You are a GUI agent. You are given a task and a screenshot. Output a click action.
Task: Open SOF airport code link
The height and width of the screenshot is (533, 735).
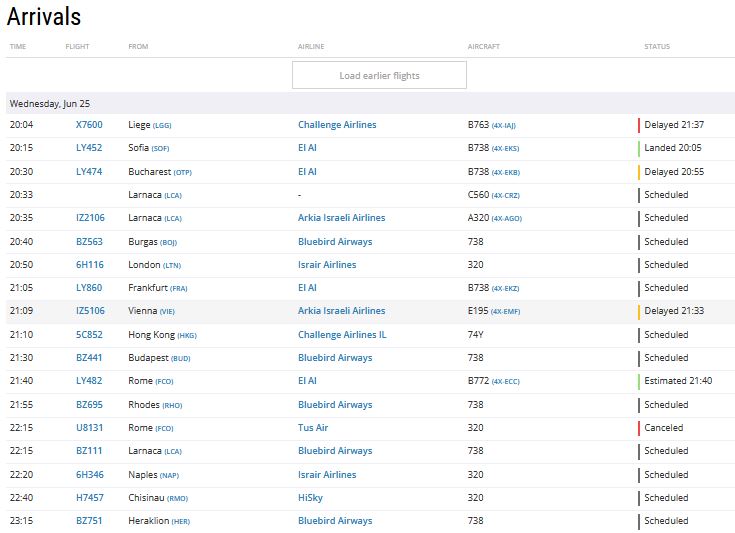point(160,149)
